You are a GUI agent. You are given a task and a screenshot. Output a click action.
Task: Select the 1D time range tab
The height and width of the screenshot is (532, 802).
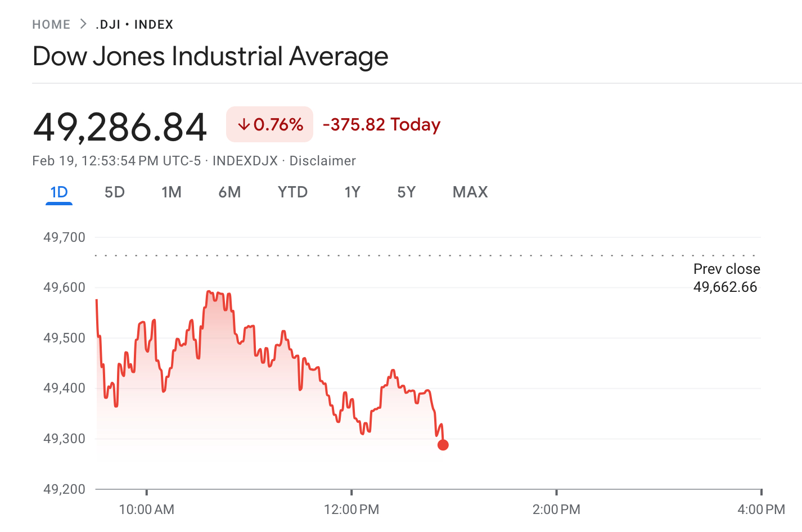click(x=59, y=192)
